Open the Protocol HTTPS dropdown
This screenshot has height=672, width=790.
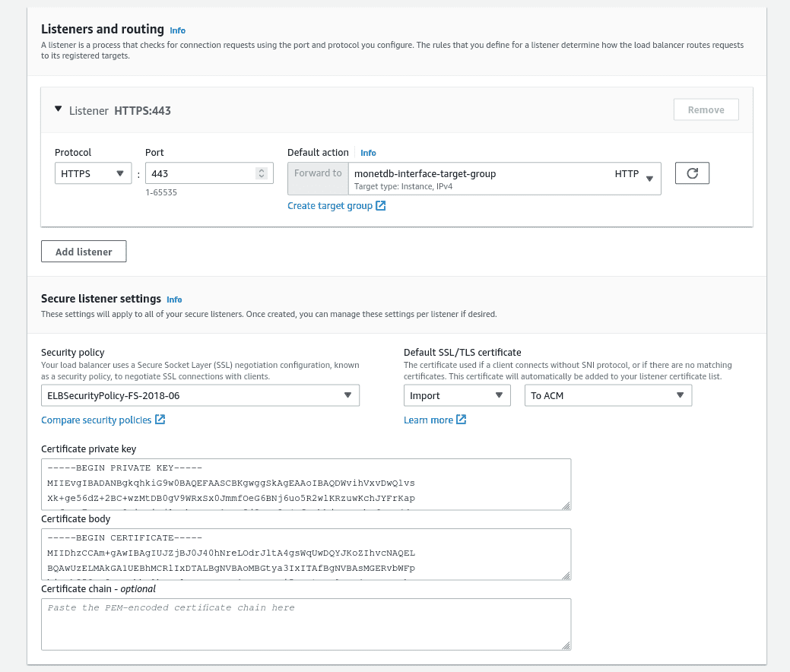click(94, 173)
